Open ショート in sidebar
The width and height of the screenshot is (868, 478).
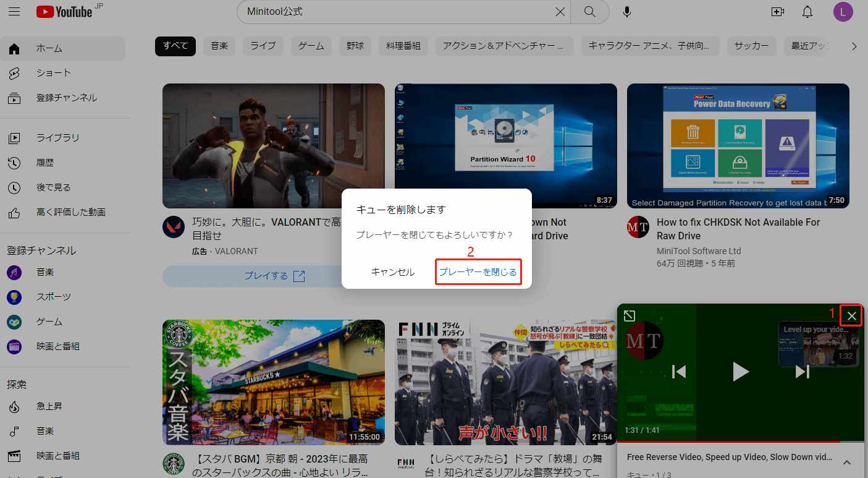63,73
